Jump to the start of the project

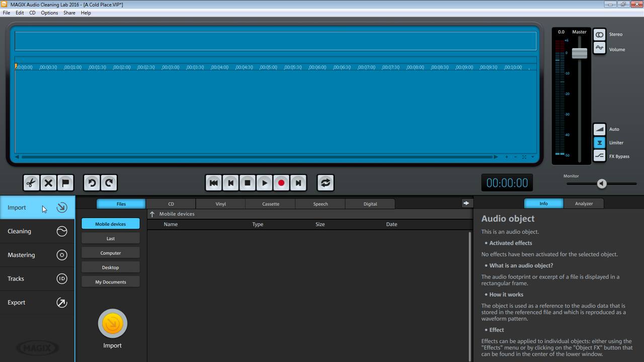213,183
